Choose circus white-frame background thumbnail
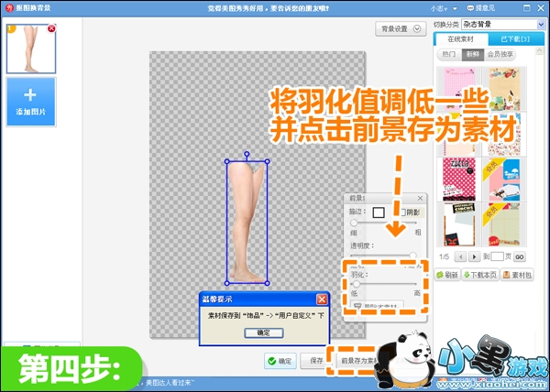Image resolution: width=550 pixels, height=392 pixels. 458,224
